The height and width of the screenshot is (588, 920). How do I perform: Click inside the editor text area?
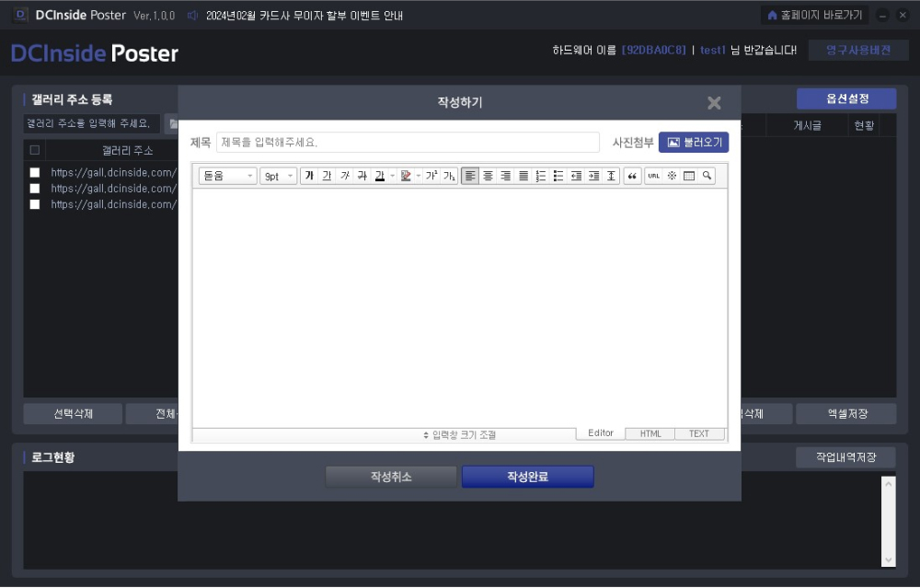click(x=460, y=307)
